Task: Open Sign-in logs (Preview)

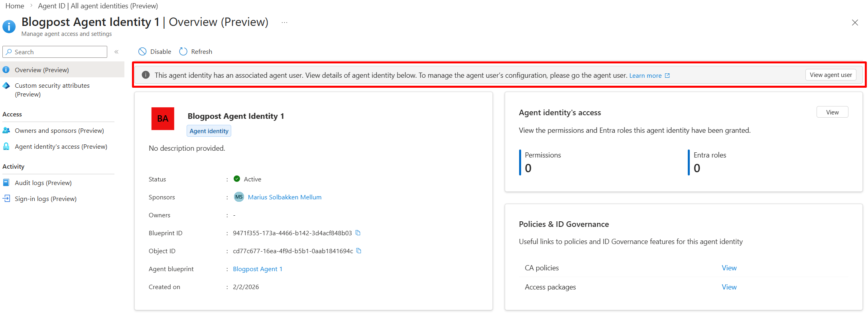Action: (45, 199)
